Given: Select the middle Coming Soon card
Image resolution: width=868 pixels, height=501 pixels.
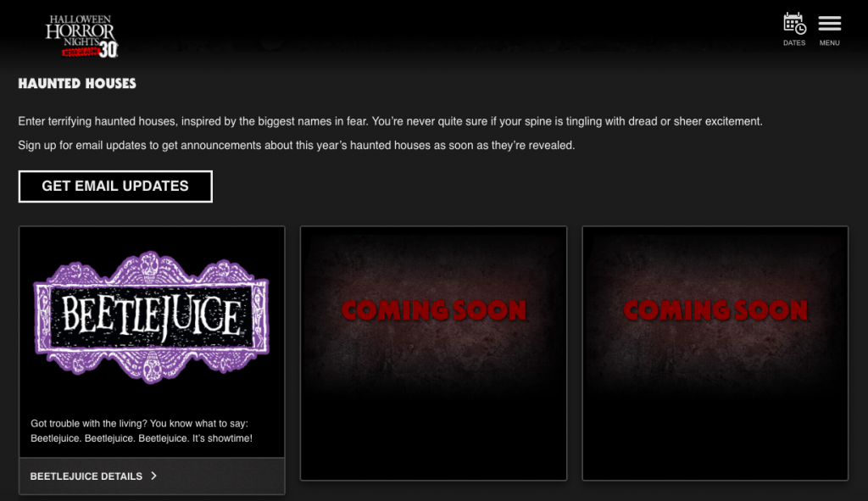Looking at the screenshot, I should click(433, 353).
